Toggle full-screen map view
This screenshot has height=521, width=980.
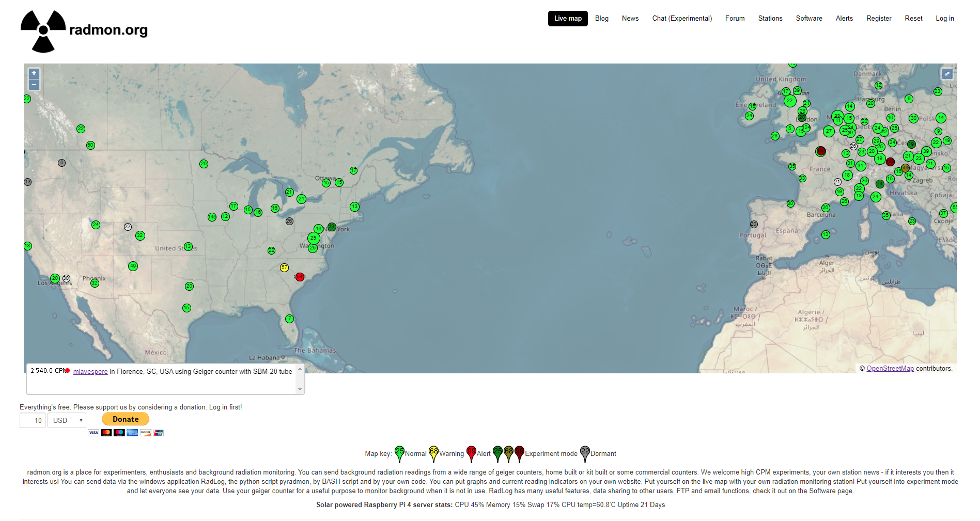pos(947,74)
